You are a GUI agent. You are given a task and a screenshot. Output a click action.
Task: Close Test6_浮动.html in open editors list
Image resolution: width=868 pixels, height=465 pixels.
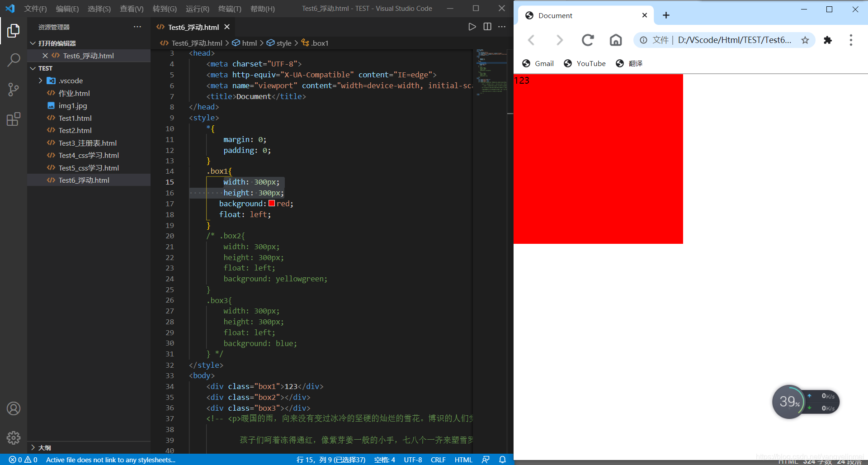(x=45, y=56)
